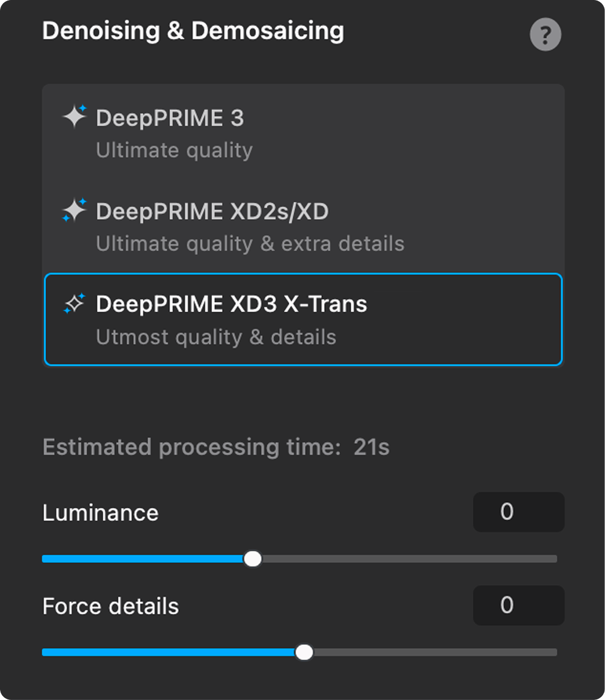605x700 pixels.
Task: Select DeepPRIME XD3 X-Trans option
Action: (x=303, y=320)
